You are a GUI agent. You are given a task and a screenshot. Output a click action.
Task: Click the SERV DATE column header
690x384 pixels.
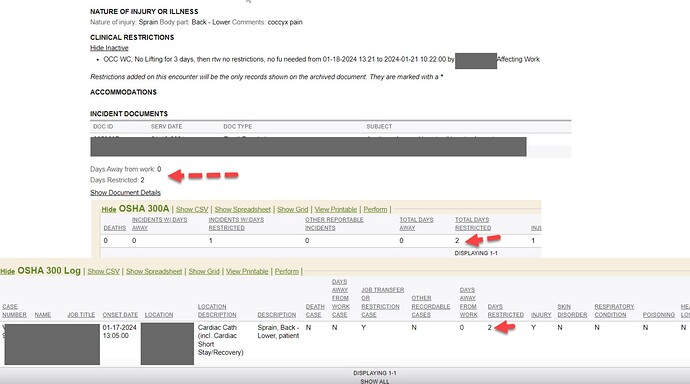pyautogui.click(x=166, y=126)
